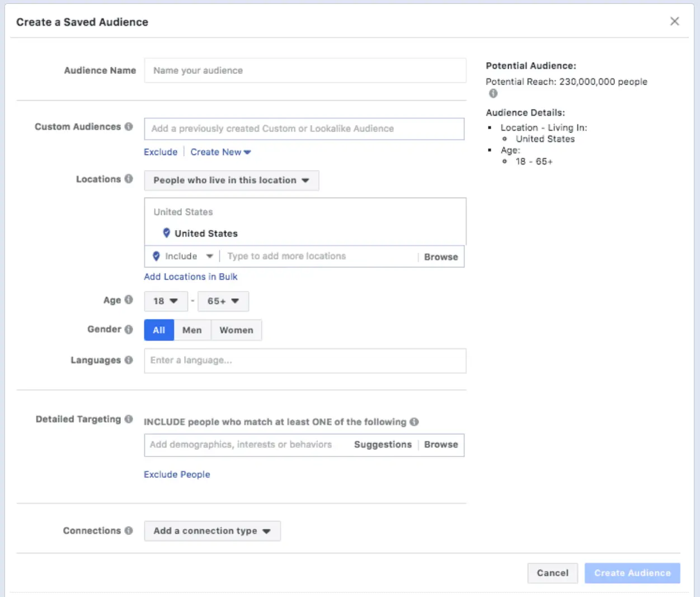Open the Create New audience menu
700x597 pixels.
(220, 152)
